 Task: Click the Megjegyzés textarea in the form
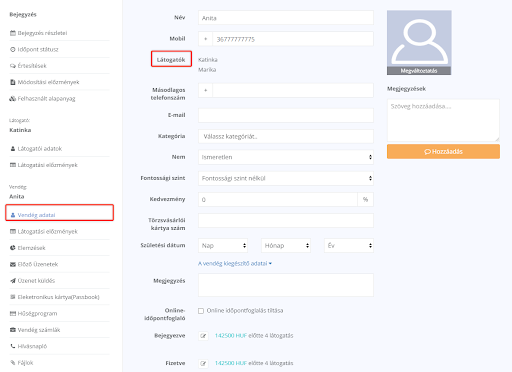[x=286, y=285]
